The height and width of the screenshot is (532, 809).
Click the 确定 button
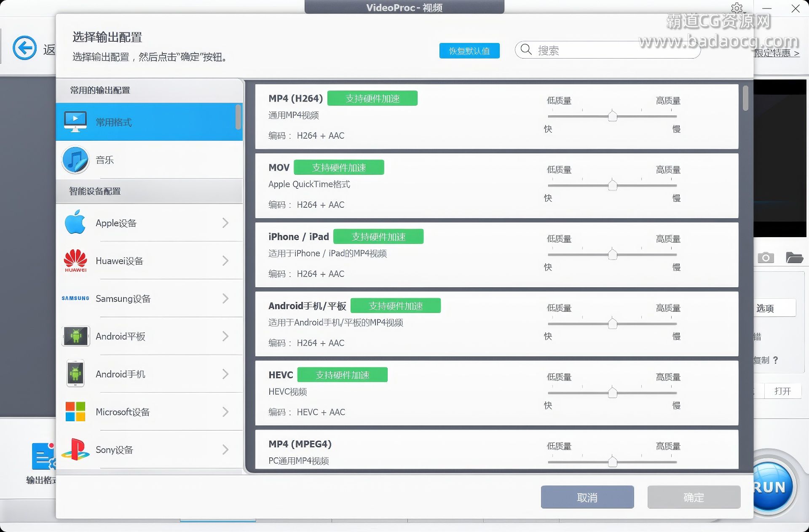[694, 497]
